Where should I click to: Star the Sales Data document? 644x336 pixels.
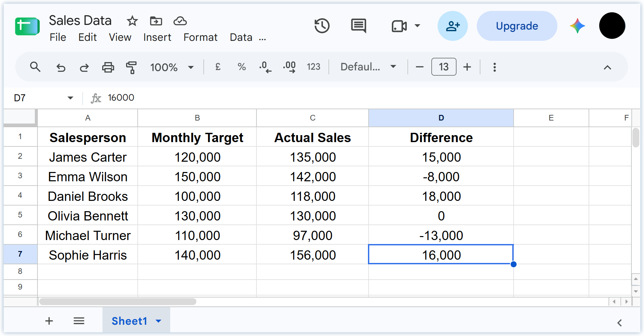[132, 21]
